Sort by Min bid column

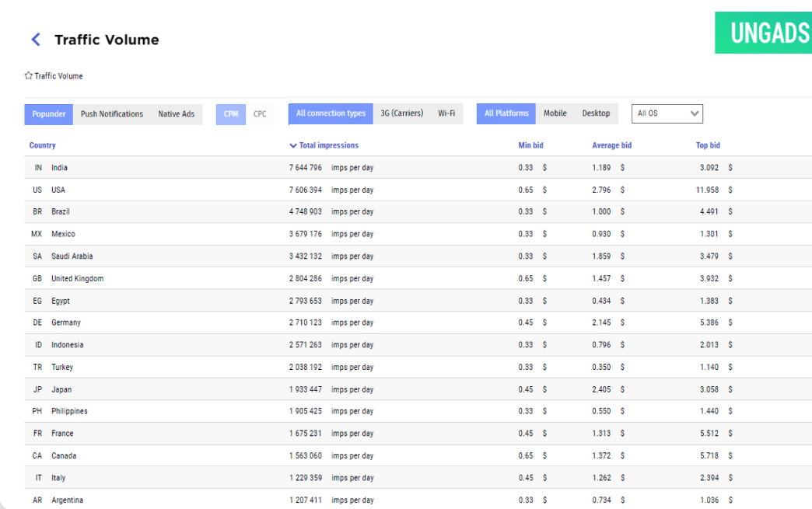[x=530, y=145]
